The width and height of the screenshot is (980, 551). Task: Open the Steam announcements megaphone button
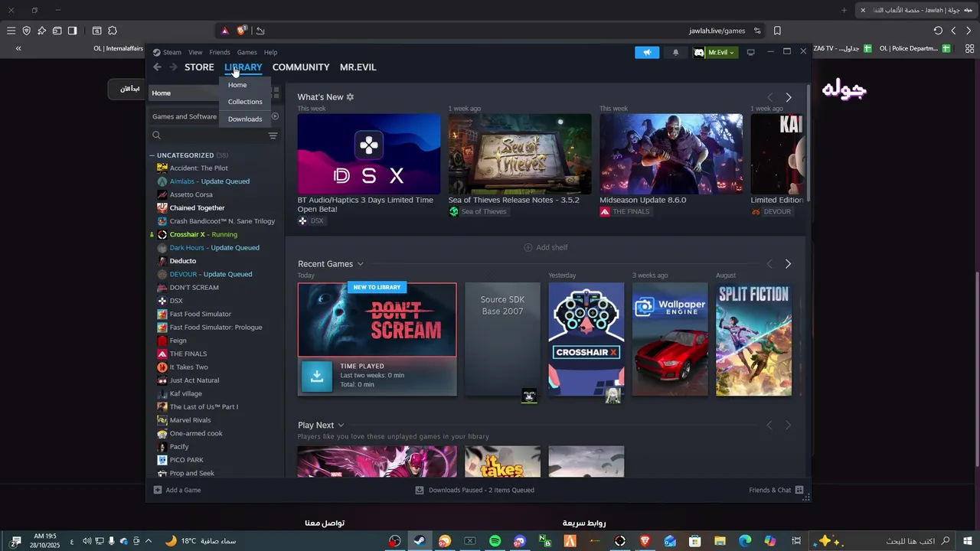[647, 52]
